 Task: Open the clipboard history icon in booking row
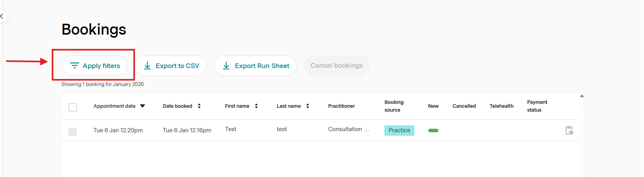click(x=569, y=130)
